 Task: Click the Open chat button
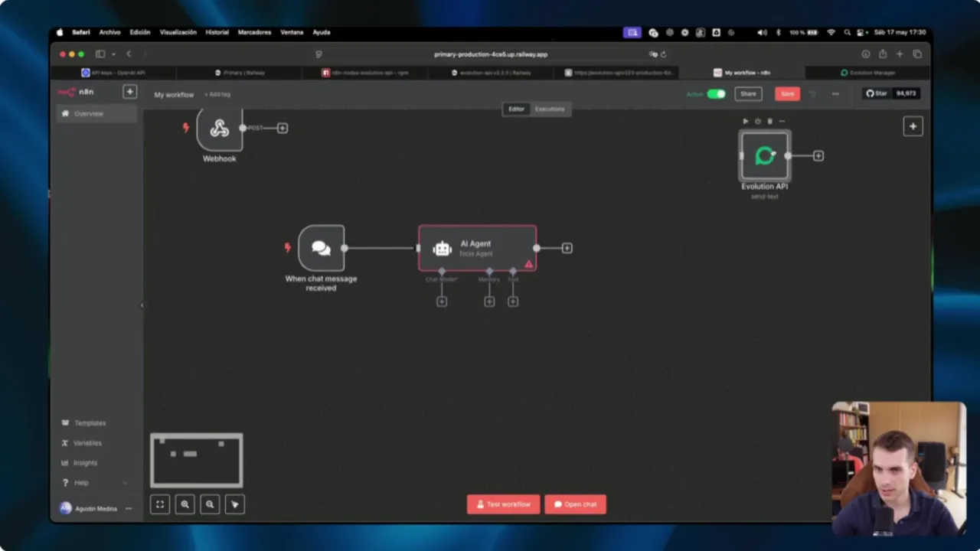575,504
